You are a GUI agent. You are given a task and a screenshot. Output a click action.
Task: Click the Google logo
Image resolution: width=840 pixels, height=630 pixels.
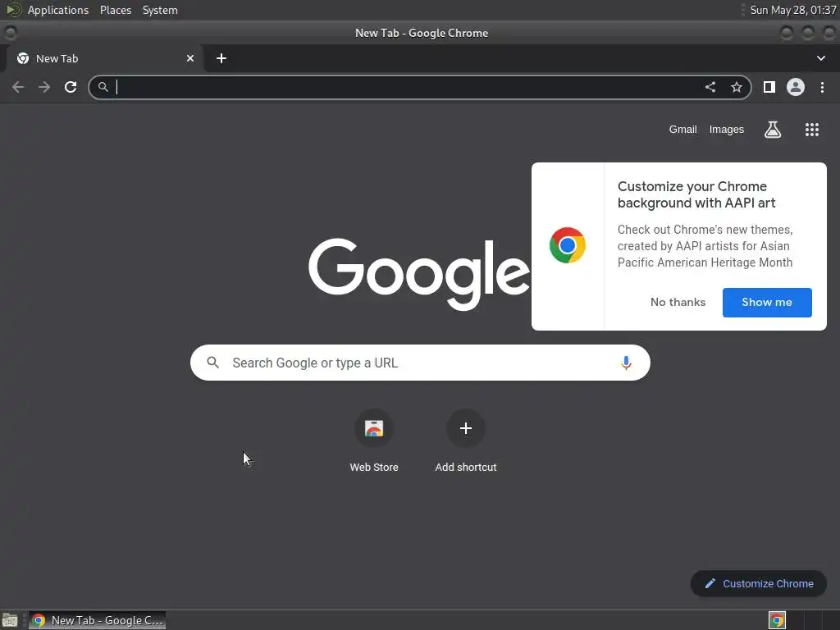(419, 274)
